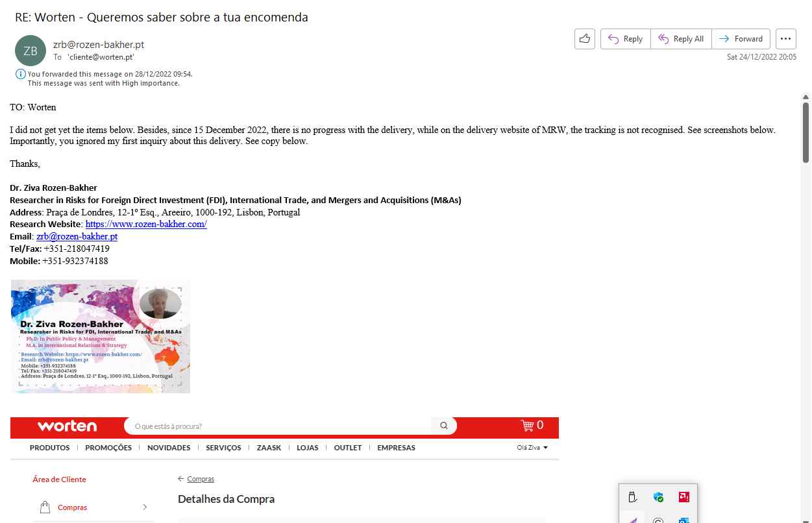This screenshot has width=812, height=523.
Task: Click Área de Cliente heading
Action: pyautogui.click(x=59, y=480)
